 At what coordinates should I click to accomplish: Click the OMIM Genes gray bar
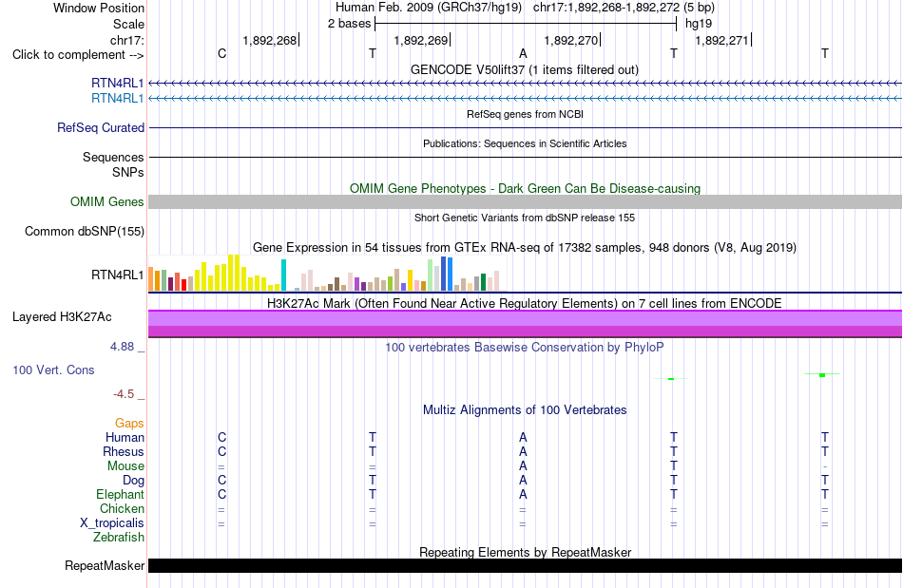[525, 202]
